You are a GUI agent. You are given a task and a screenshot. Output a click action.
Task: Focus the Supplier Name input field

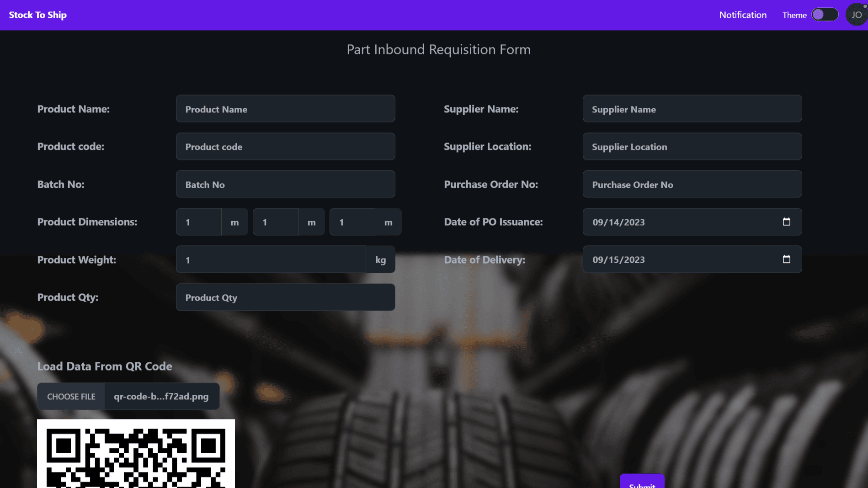point(692,109)
